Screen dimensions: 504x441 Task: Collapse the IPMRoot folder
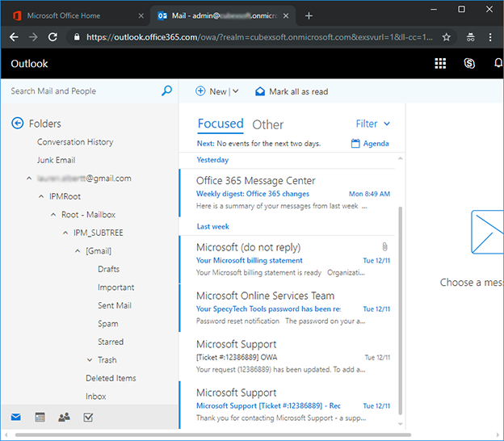coord(41,196)
